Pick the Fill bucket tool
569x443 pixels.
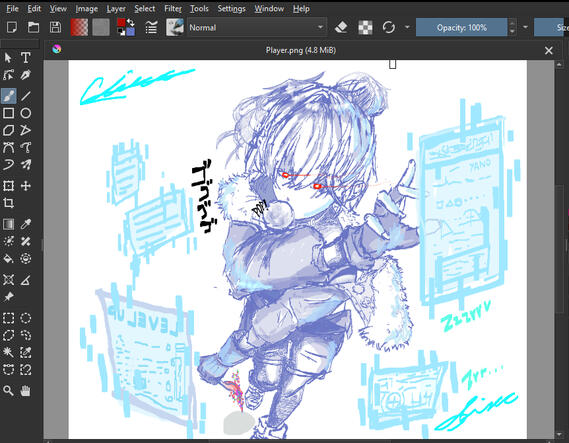[9, 259]
